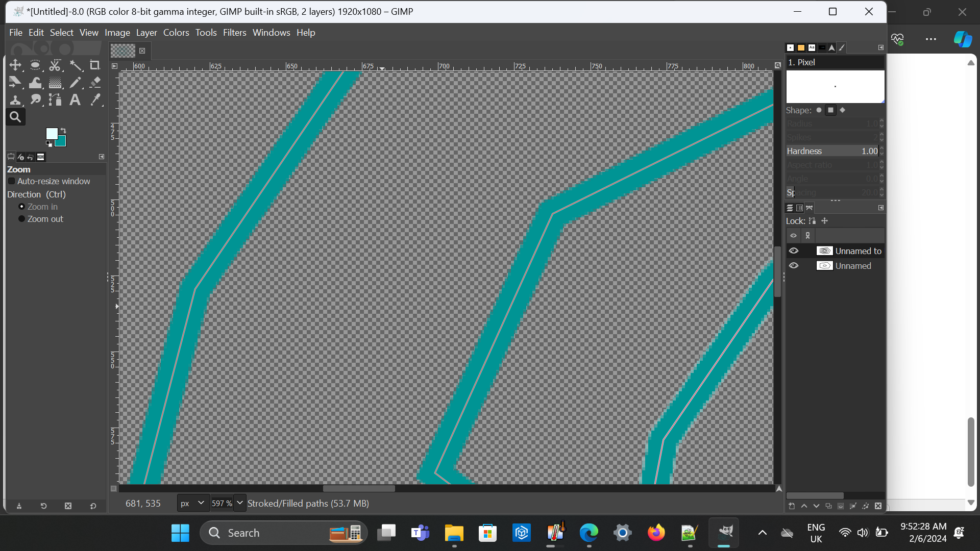The height and width of the screenshot is (551, 980).
Task: Click the Hardness slider
Action: [x=832, y=151]
